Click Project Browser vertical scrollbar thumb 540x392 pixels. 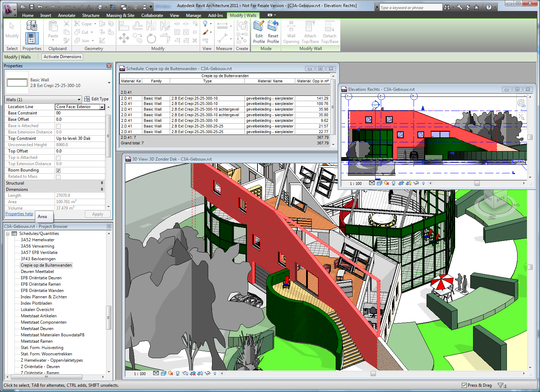pyautogui.click(x=108, y=317)
